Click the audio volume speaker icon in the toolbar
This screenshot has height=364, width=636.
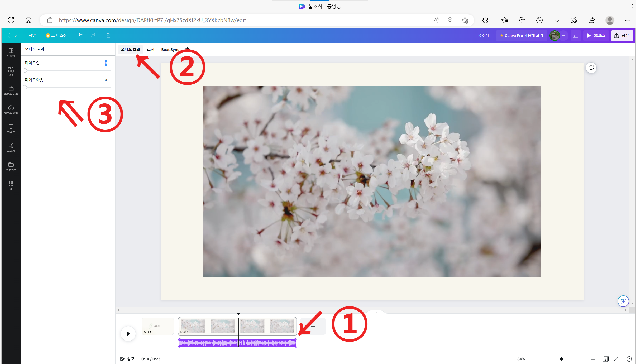click(x=187, y=49)
